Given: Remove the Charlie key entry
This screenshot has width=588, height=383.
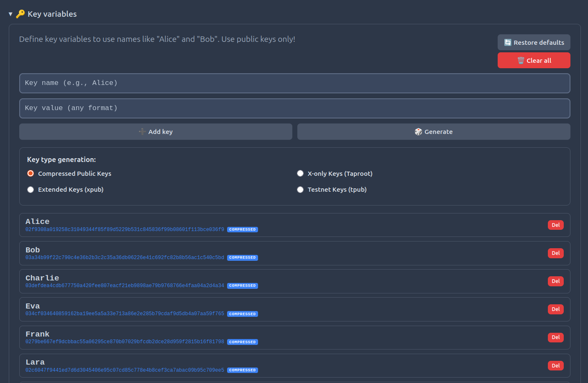Looking at the screenshot, I should (x=555, y=281).
